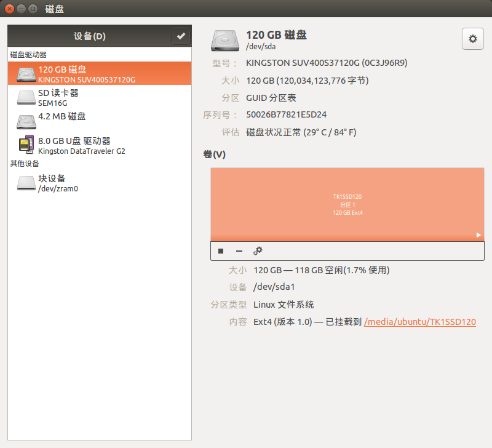Click the 120 GB 磁盘 title heading
The width and height of the screenshot is (492, 448).
(276, 35)
